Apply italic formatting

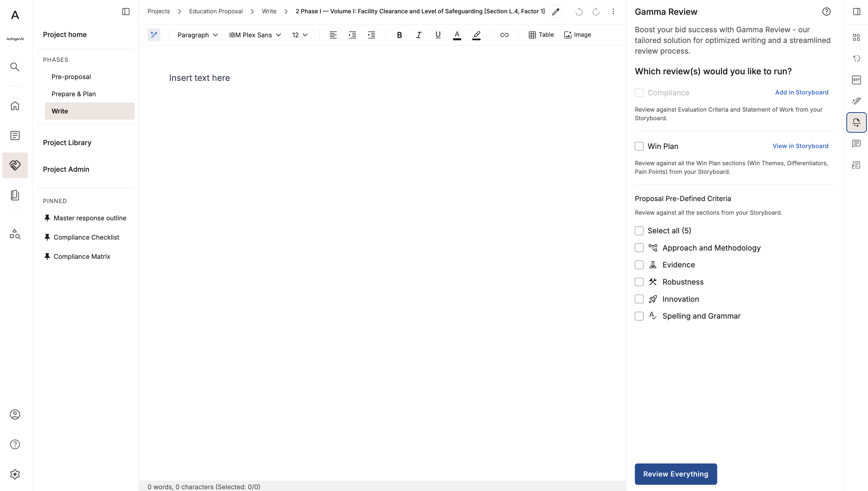(x=419, y=35)
